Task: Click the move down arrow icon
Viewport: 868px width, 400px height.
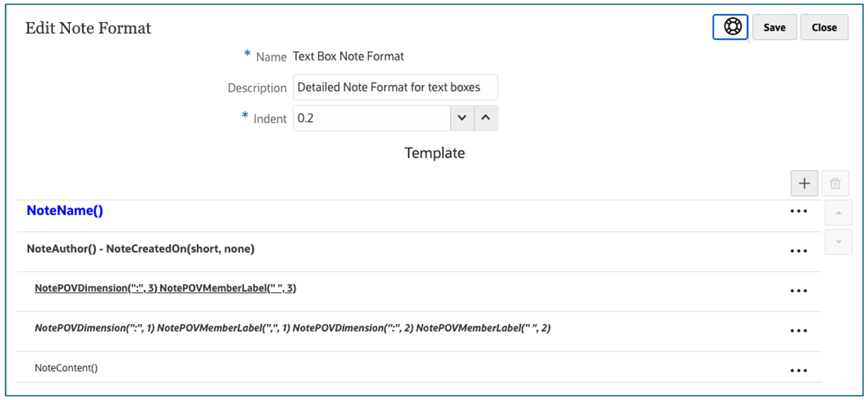Action: point(838,242)
